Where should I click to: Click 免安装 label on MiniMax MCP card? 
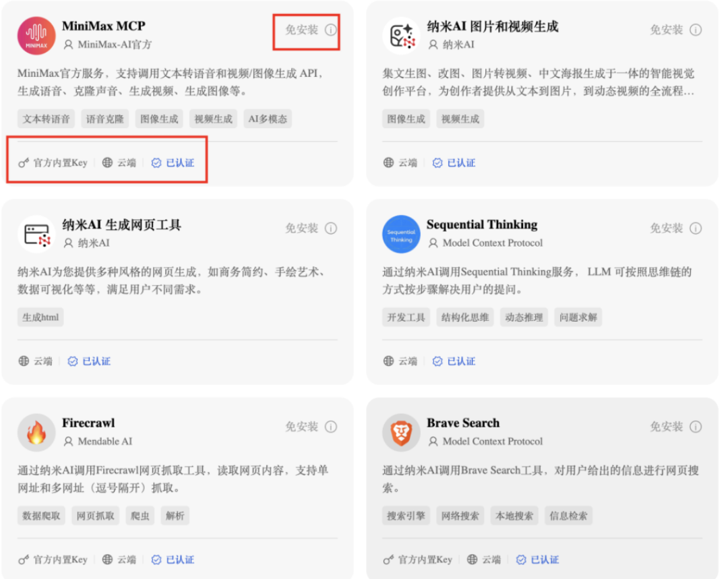302,30
